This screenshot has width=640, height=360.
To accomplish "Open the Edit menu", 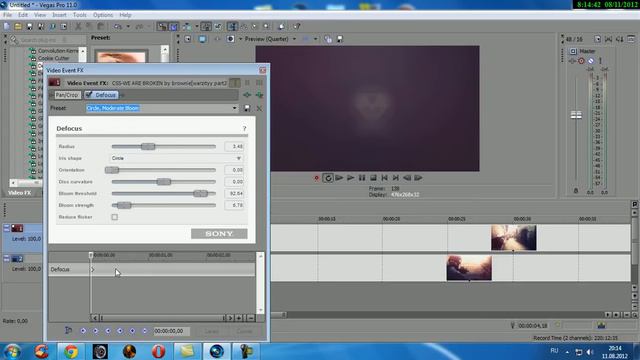I will 23,15.
